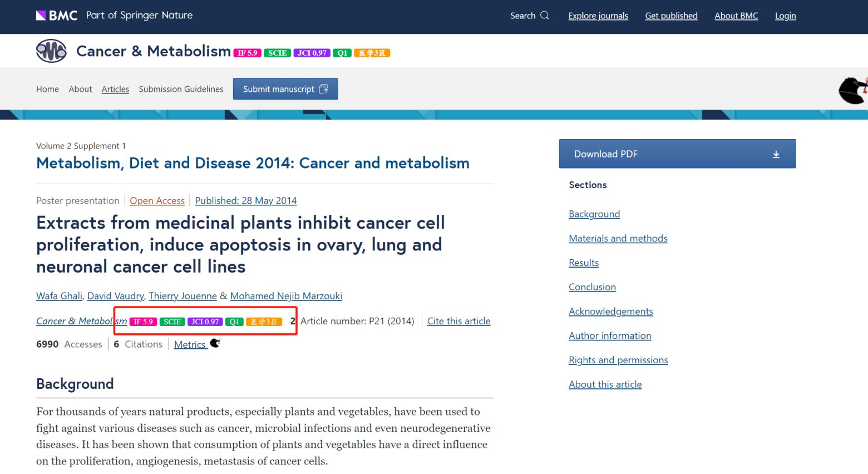This screenshot has height=474, width=868.
Task: Click the green SCIE badge beside the article journal name
Action: click(172, 322)
